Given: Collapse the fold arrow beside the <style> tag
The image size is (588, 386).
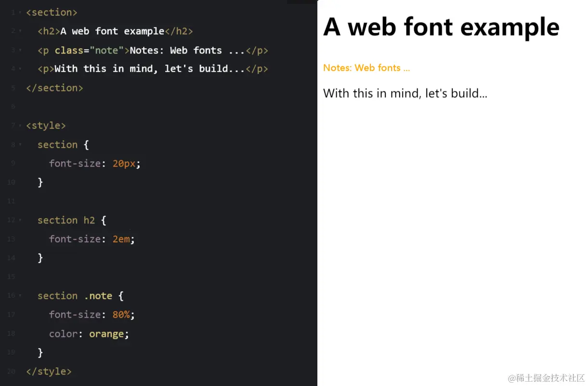Looking at the screenshot, I should click(x=20, y=126).
